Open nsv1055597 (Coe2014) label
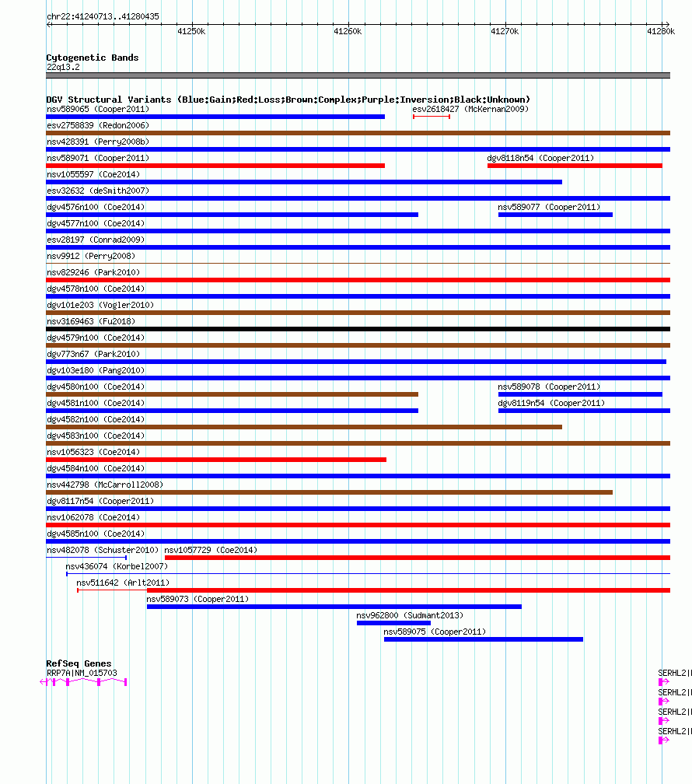This screenshot has width=692, height=784. point(93,174)
